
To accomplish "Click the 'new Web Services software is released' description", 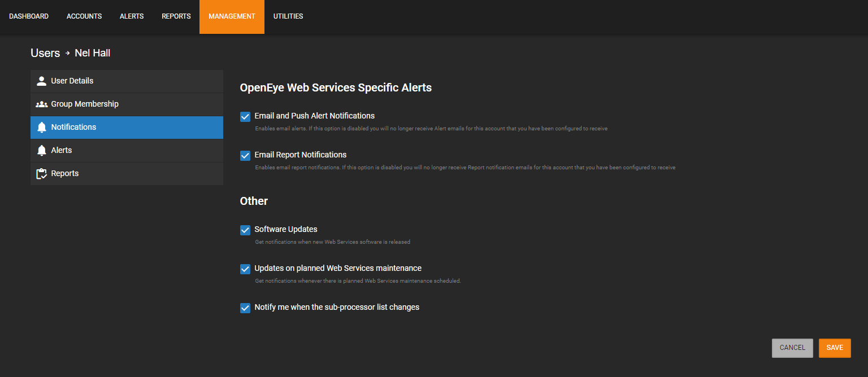I will click(333, 242).
